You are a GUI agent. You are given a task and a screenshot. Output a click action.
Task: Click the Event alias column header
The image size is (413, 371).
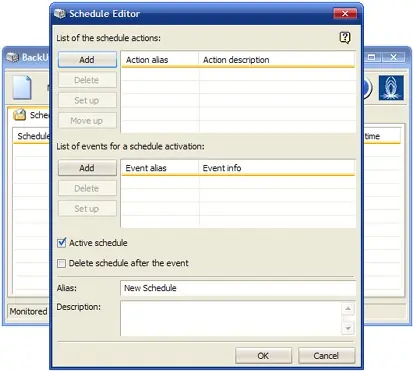coord(160,168)
